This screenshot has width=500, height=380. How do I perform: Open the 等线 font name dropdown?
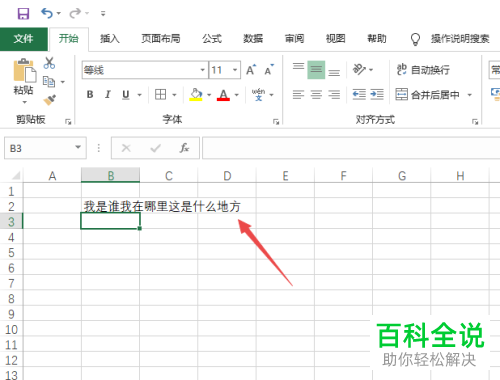pos(202,70)
